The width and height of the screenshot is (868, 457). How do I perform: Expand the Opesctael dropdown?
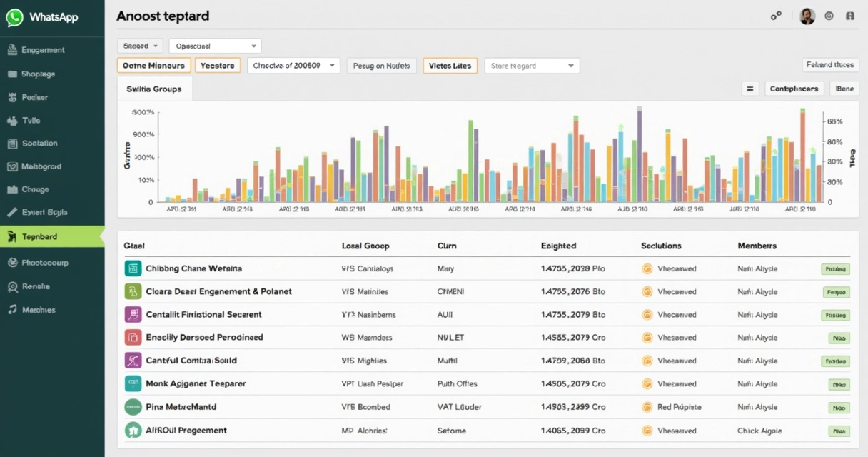215,46
